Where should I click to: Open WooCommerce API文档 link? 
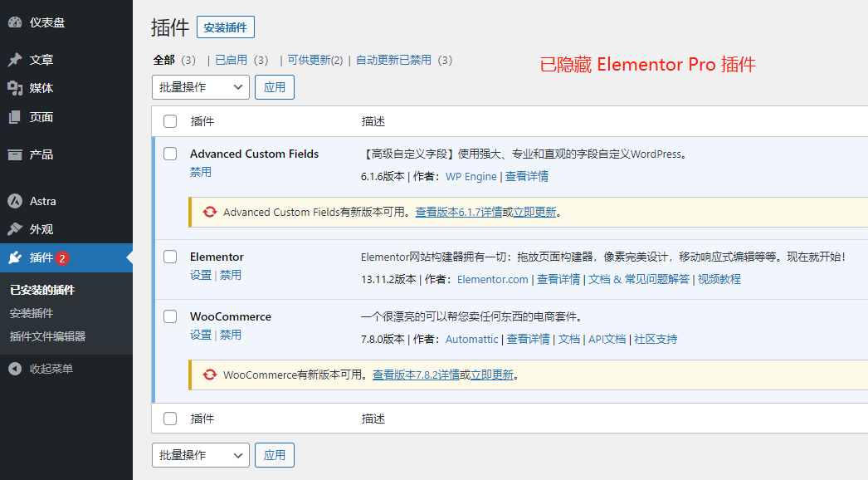pyautogui.click(x=607, y=339)
